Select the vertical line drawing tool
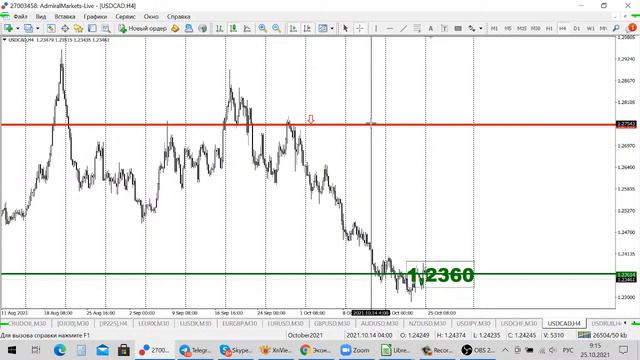Viewport: 640px width, 360px height. [376, 28]
